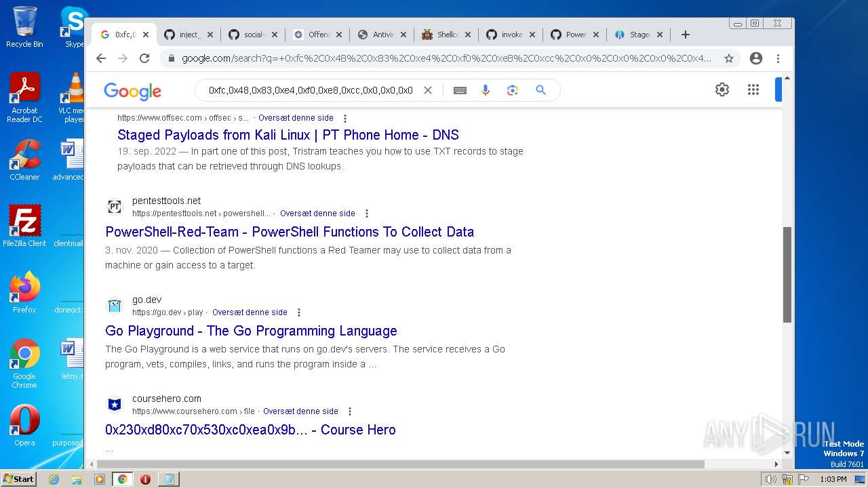Clear the search box with the X
The image size is (868, 488).
click(428, 90)
